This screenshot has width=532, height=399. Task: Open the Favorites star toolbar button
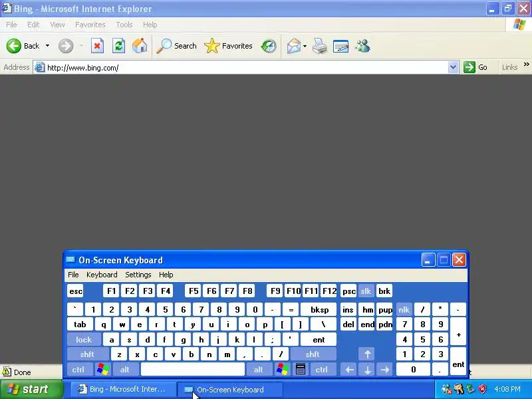[228, 46]
